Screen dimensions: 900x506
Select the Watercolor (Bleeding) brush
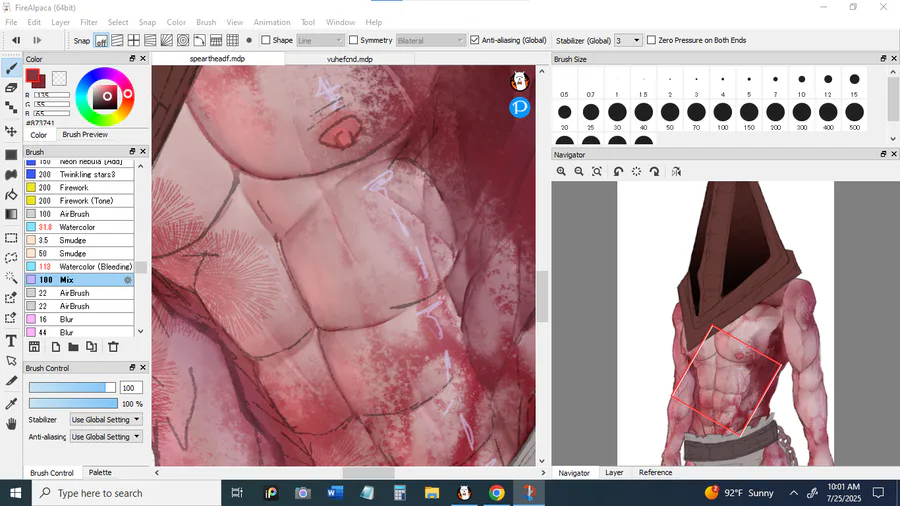click(80, 266)
